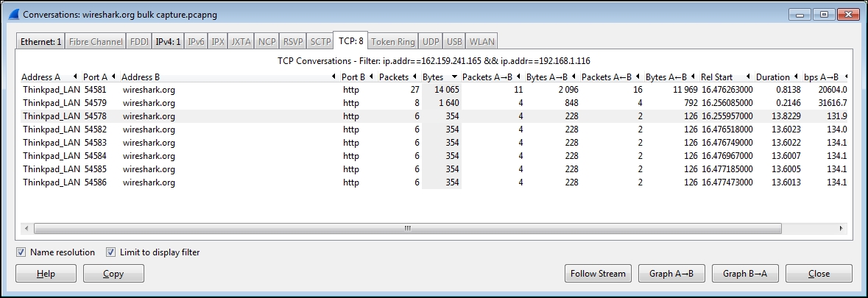Image resolution: width=868 pixels, height=298 pixels.
Task: Sort by Port B column header
Action: [358, 77]
